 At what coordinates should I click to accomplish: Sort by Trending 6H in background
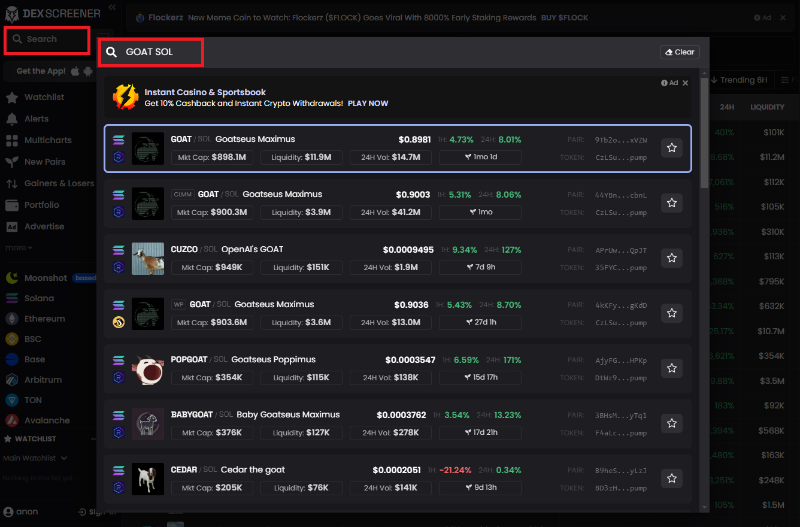(x=739, y=80)
